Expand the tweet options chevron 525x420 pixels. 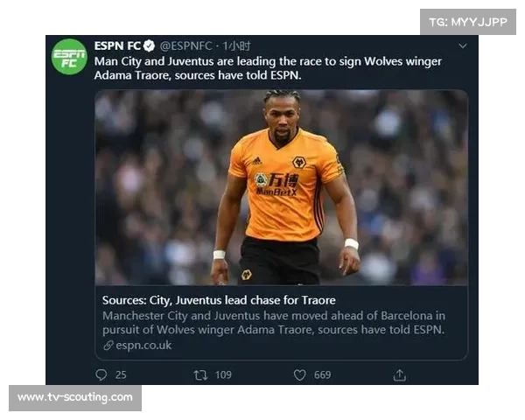[463, 45]
